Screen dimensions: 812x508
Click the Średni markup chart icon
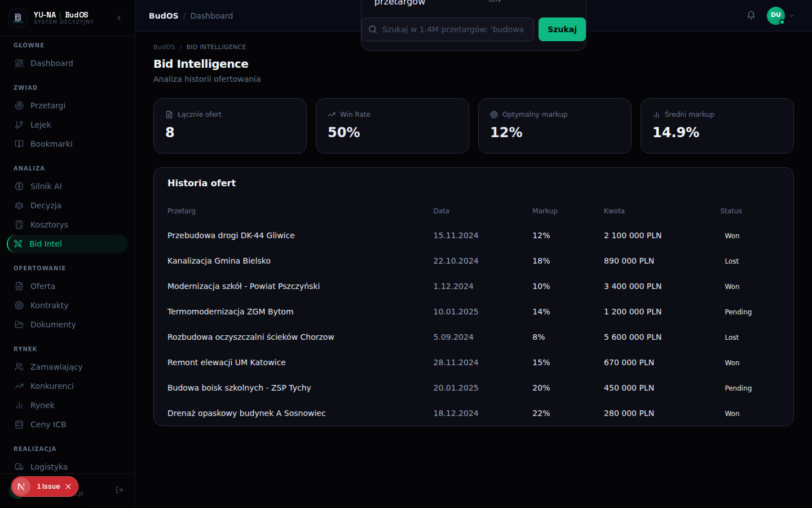(656, 115)
